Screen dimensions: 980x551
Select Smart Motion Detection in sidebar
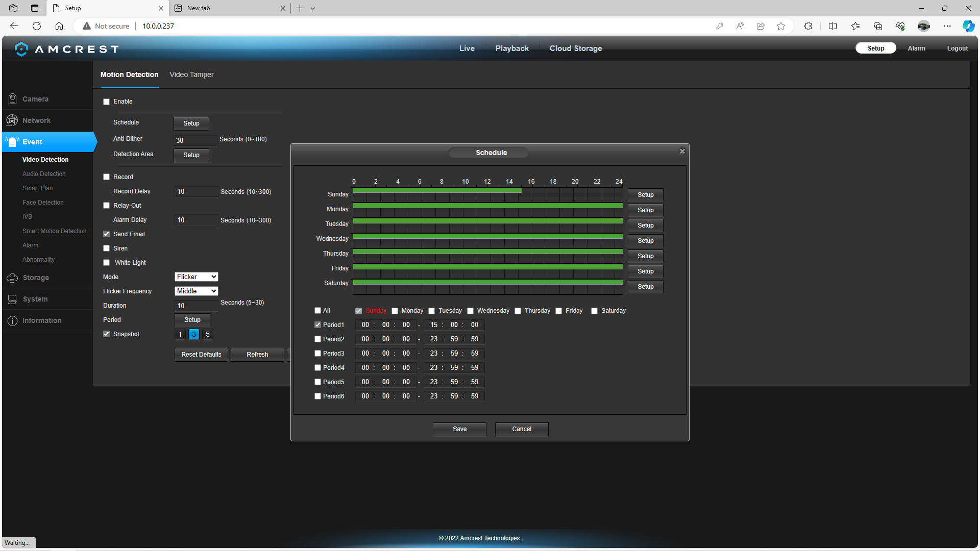click(55, 231)
